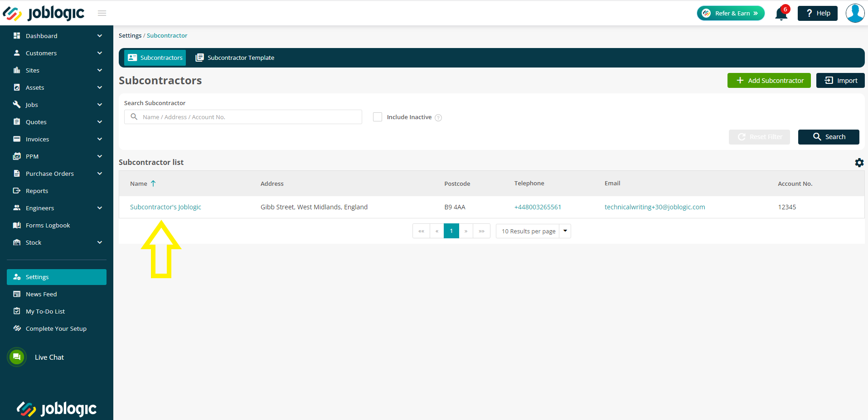The image size is (868, 420).
Task: Click the hamburger menu icon beside logo
Action: (x=102, y=13)
